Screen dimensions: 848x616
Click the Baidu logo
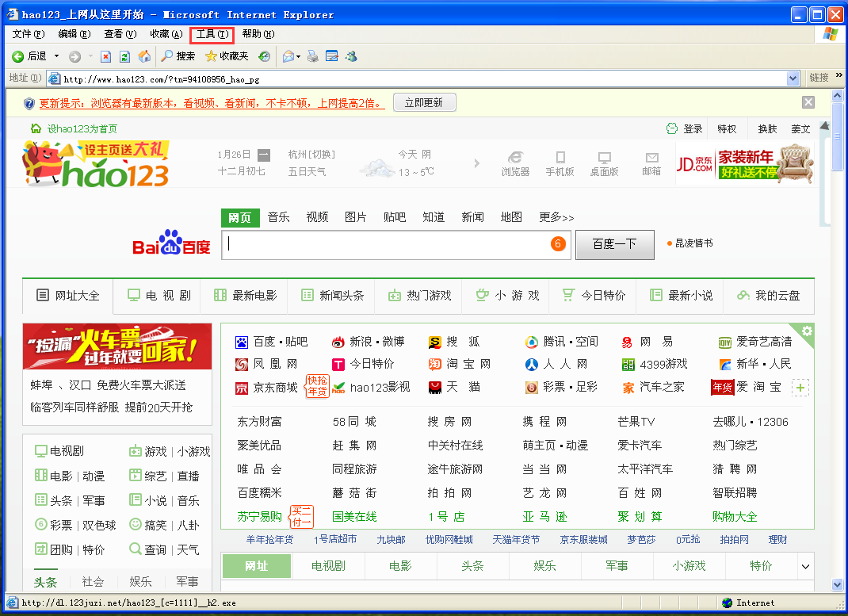click(171, 243)
